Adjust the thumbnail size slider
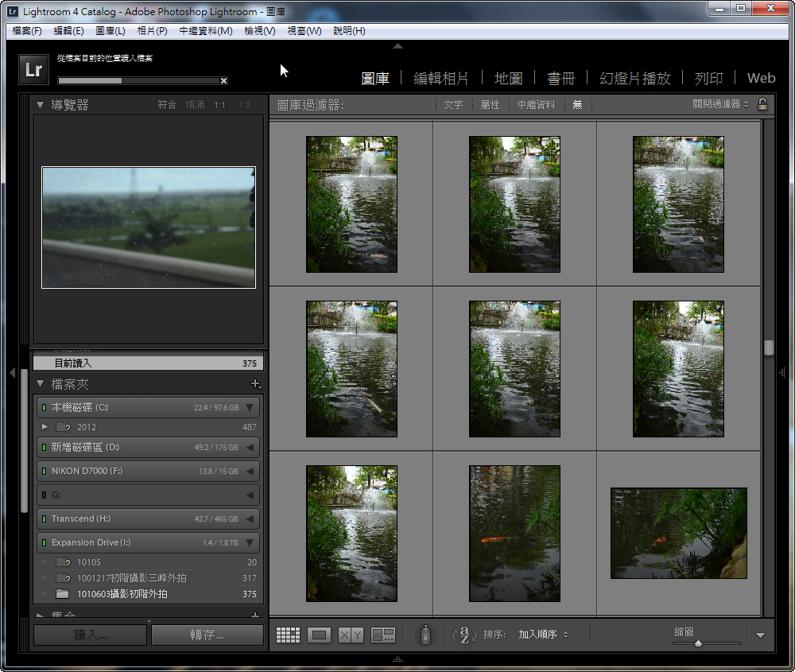 (698, 643)
